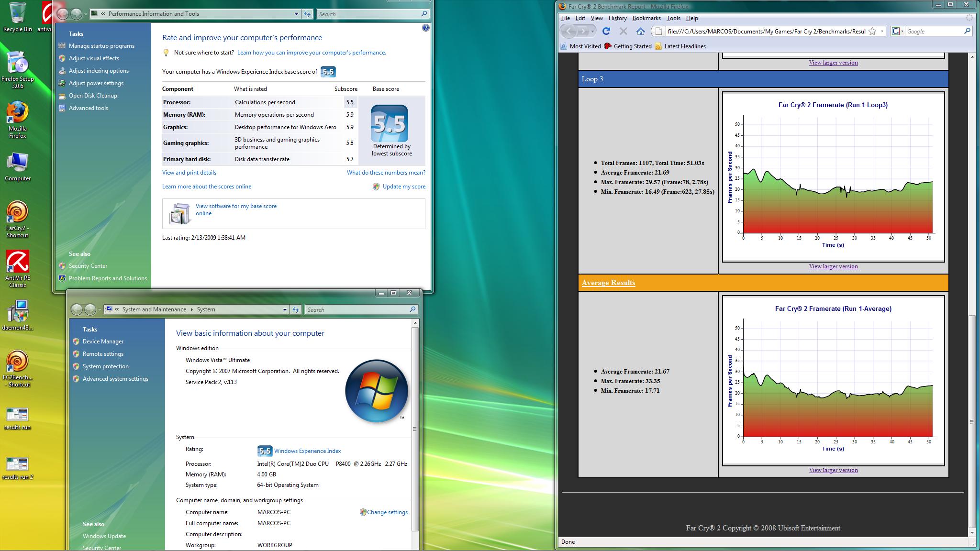
Task: Click Firefox reload button
Action: (x=606, y=31)
